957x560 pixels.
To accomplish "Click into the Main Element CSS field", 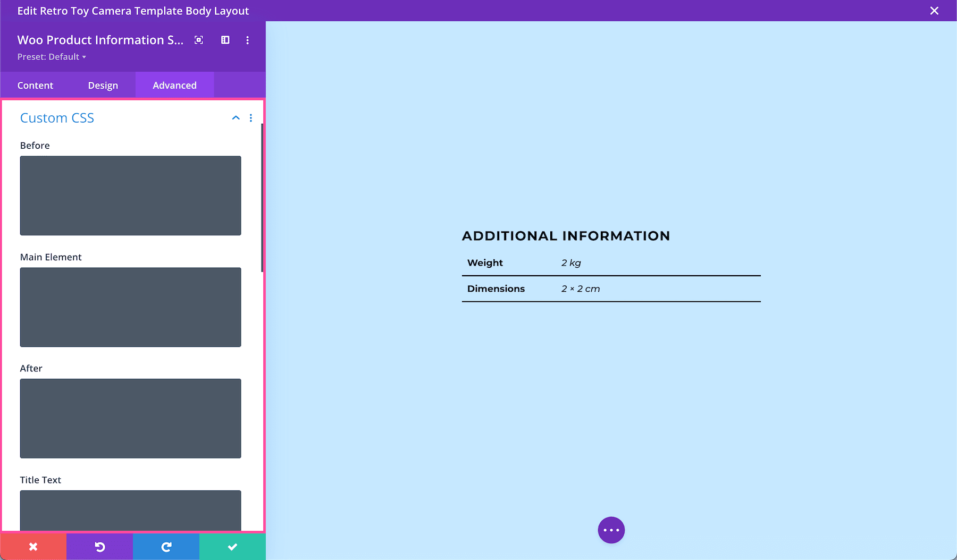I will 130,307.
